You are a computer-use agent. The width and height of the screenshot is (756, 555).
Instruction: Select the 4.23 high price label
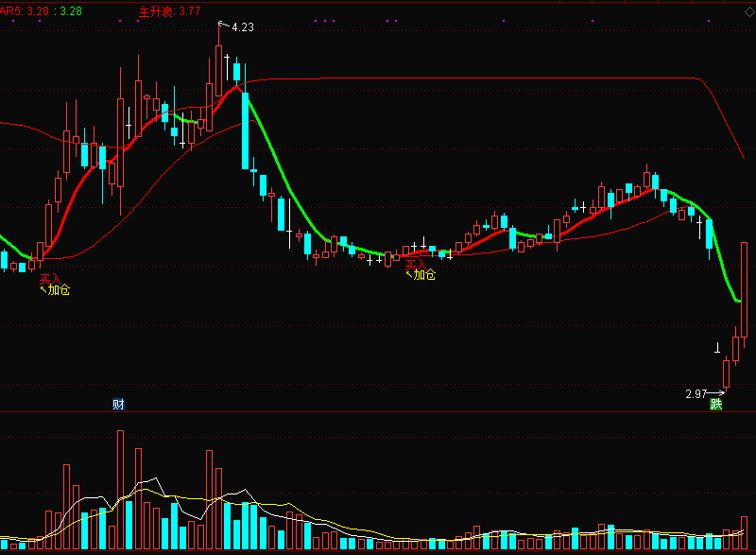(243, 27)
